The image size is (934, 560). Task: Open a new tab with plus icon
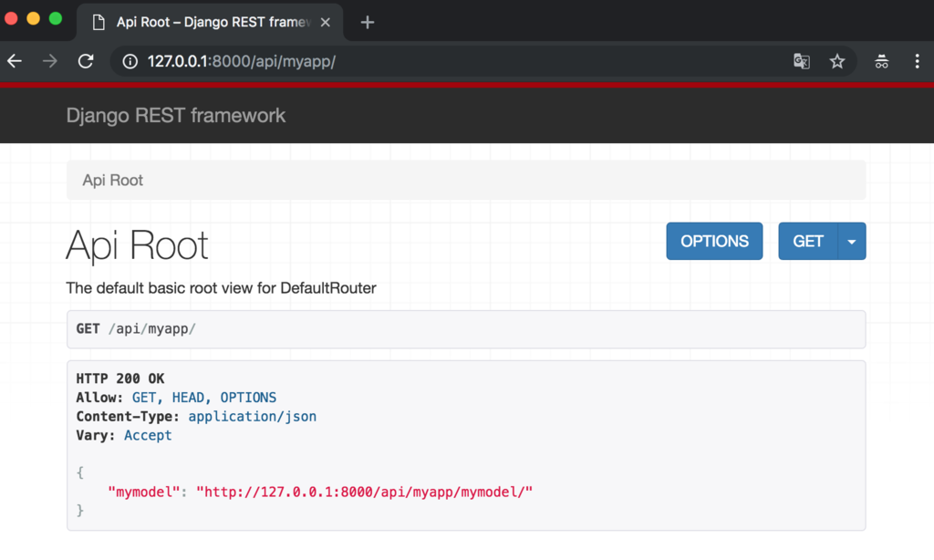[368, 23]
